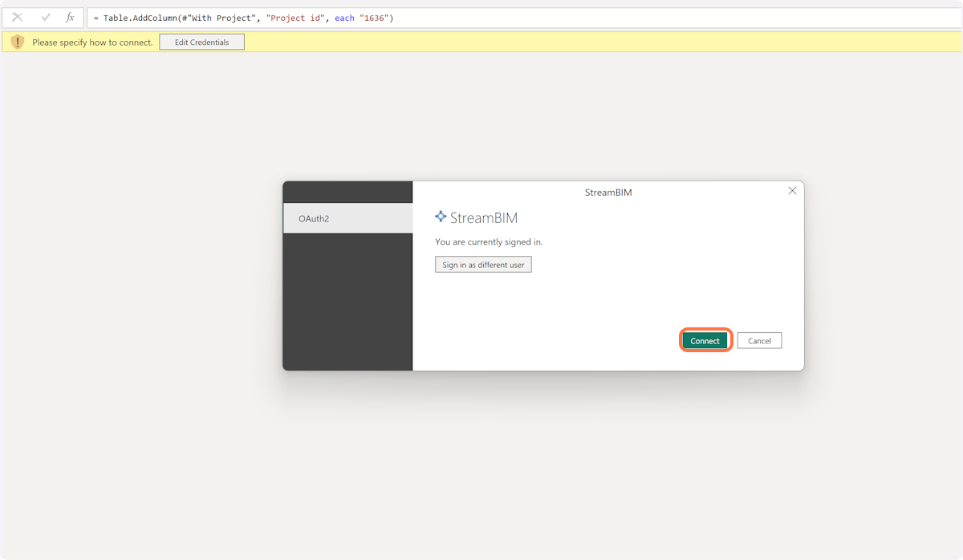Click the fx function icon
This screenshot has height=560, width=963.
(70, 17)
